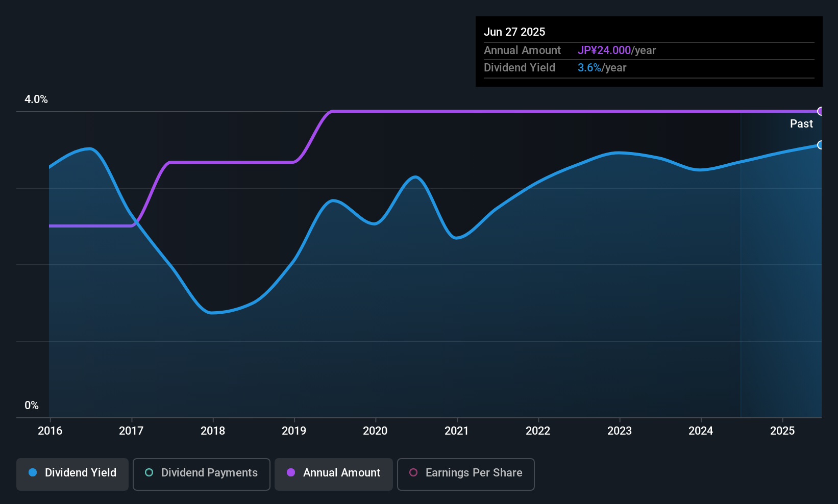Viewport: 838px width, 504px height.
Task: Click the purple Annual Amount endpoint marker
Action: 821,111
